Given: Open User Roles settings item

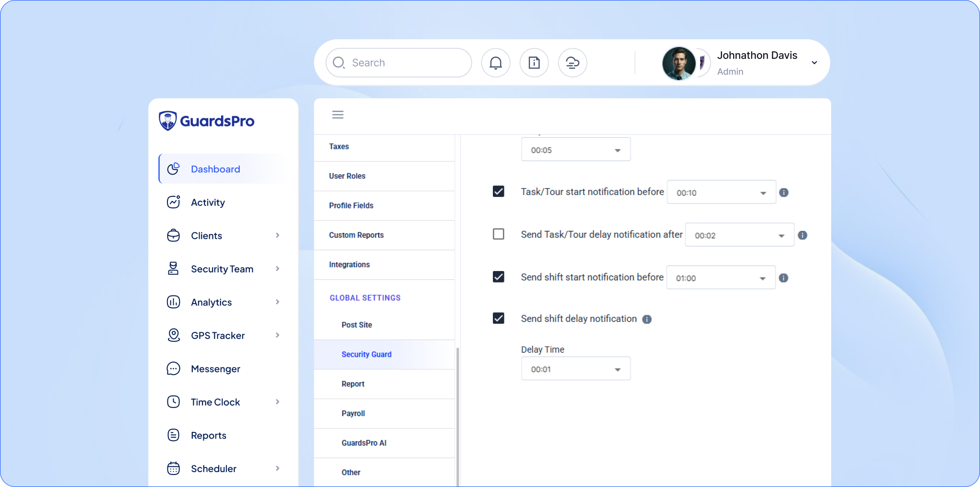Looking at the screenshot, I should click(x=384, y=176).
